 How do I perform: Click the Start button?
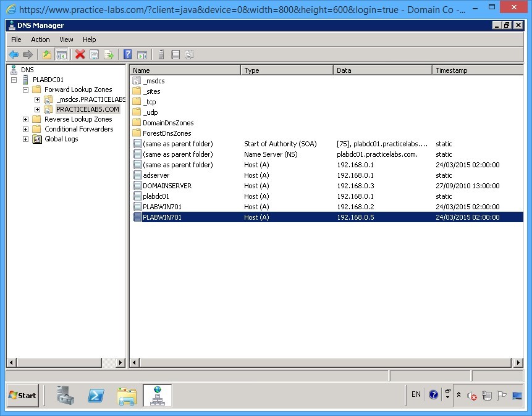coord(22,395)
